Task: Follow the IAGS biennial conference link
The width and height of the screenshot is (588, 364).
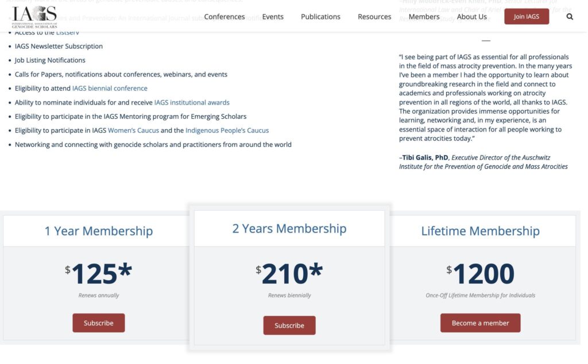Action: (110, 88)
